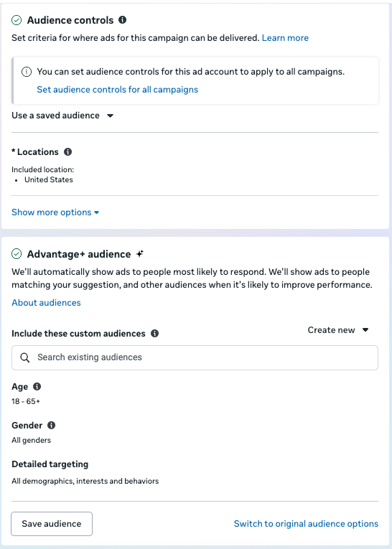Click Set audience controls for all campaigns
Screen dimensions: 392x549
pyautogui.click(x=117, y=90)
